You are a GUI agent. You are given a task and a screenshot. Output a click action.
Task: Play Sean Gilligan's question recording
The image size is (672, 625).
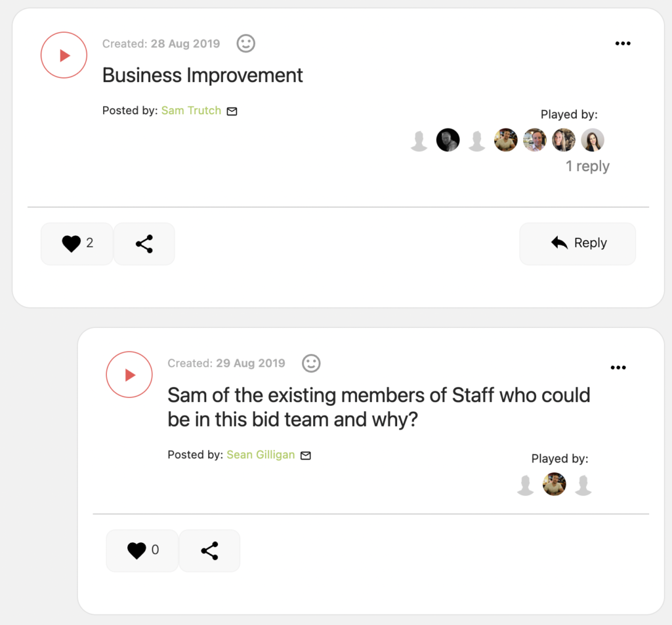click(129, 374)
